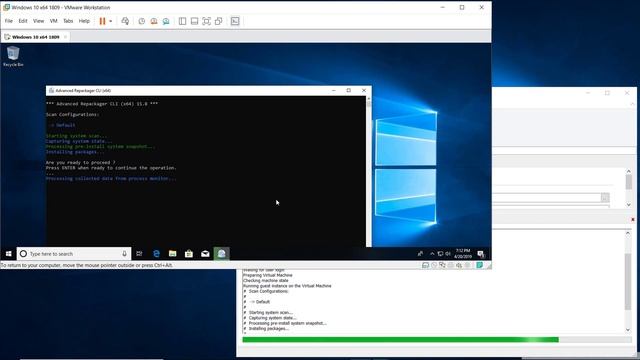This screenshot has height=360, width=640.
Task: Open Task View on the guest taskbar
Action: [139, 253]
